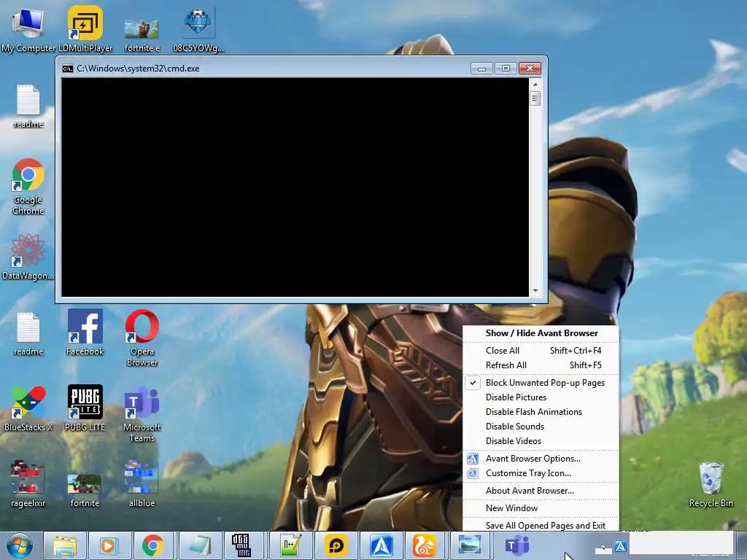Click inside the cmd console area

coord(295,187)
